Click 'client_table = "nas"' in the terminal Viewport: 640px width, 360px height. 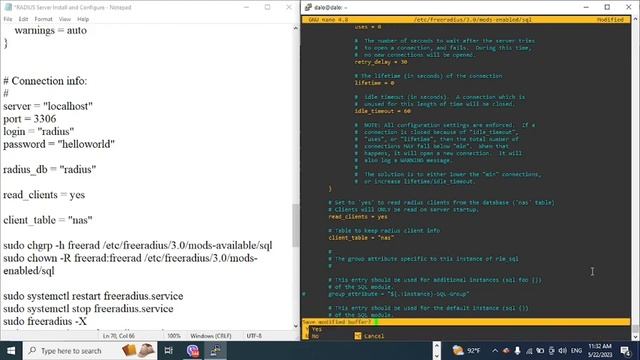[x=361, y=238]
